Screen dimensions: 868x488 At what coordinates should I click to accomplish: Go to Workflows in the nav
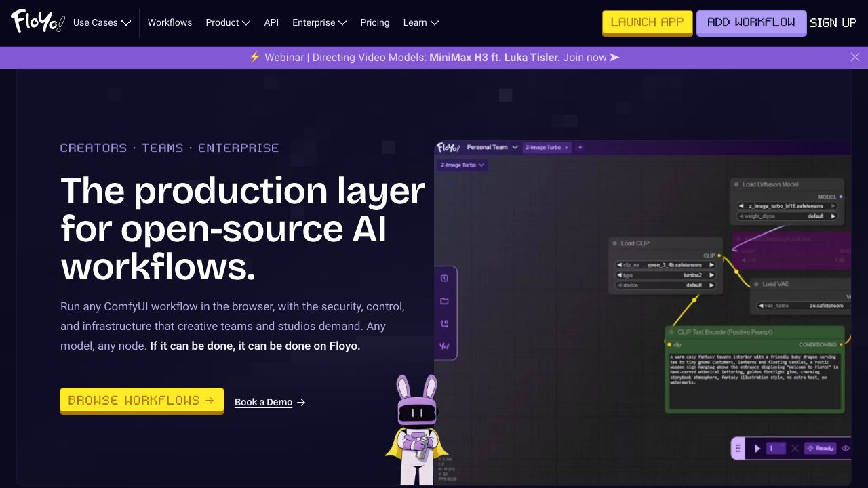[170, 22]
